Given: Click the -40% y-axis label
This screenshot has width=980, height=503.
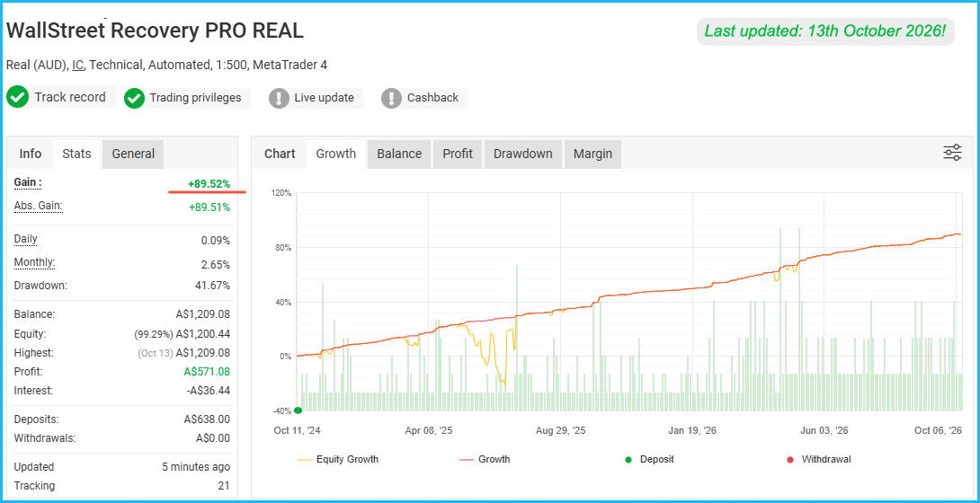Looking at the screenshot, I should click(x=282, y=411).
